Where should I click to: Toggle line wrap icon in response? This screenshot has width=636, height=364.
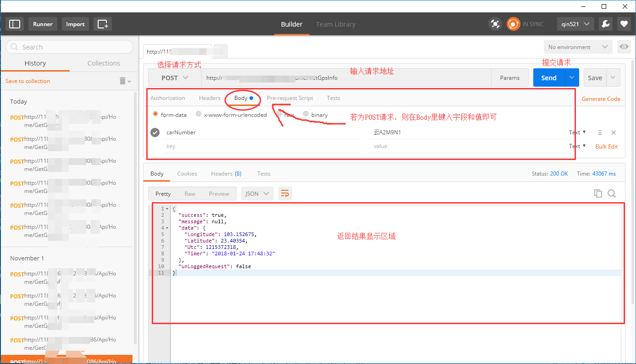[x=285, y=193]
